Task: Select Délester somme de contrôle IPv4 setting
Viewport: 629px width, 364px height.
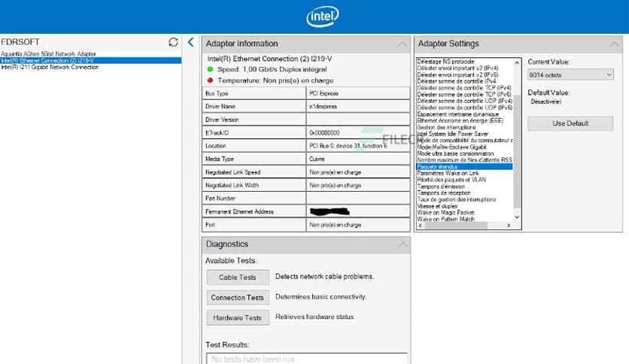Action: pyautogui.click(x=456, y=81)
